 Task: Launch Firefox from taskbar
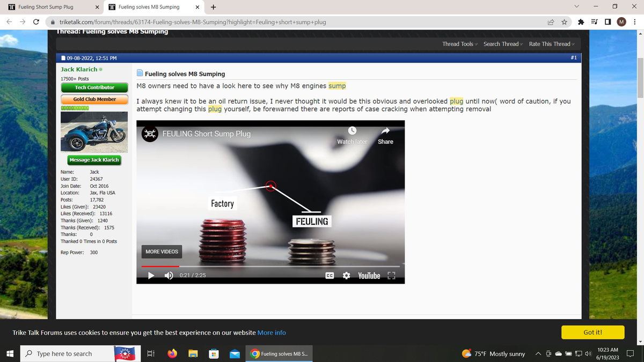coord(172,353)
